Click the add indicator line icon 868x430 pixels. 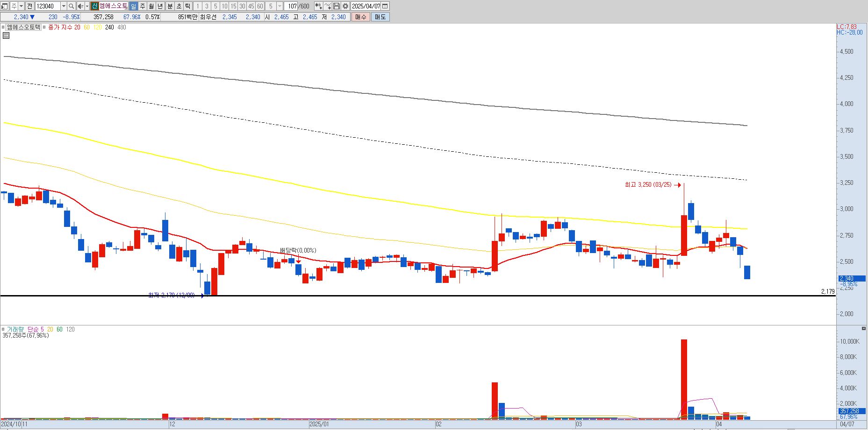pos(328,6)
